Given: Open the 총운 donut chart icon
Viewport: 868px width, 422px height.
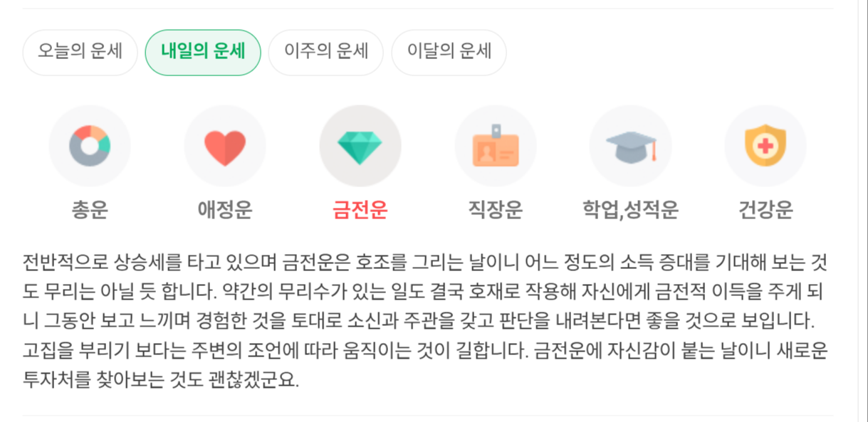Looking at the screenshot, I should tap(90, 146).
